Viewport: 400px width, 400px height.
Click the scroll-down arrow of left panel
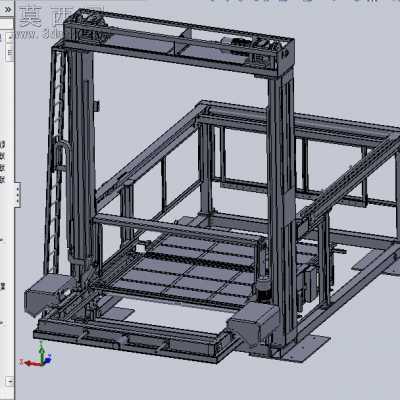point(10,381)
